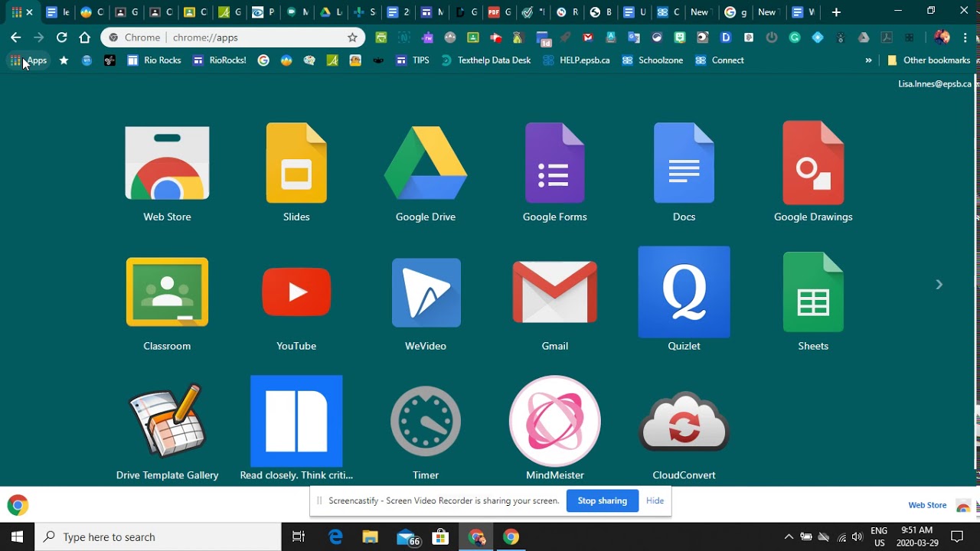This screenshot has width=980, height=551.
Task: Launch the Slides app
Action: (x=296, y=174)
